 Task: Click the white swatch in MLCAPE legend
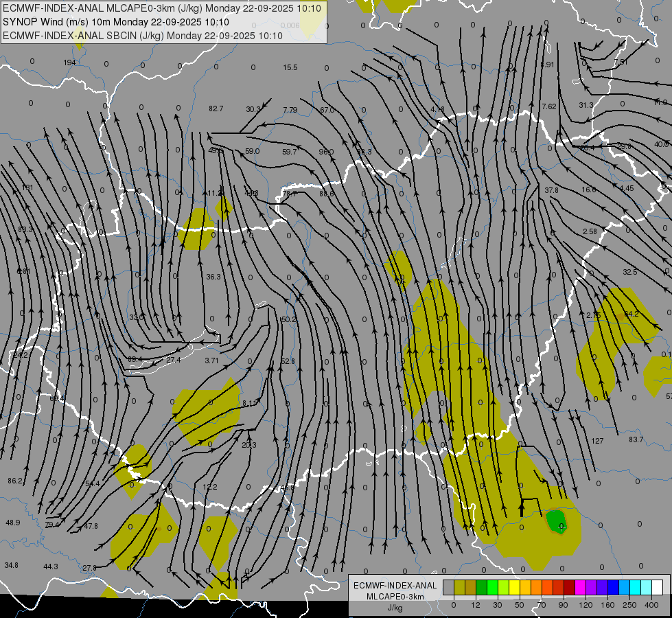click(x=657, y=587)
